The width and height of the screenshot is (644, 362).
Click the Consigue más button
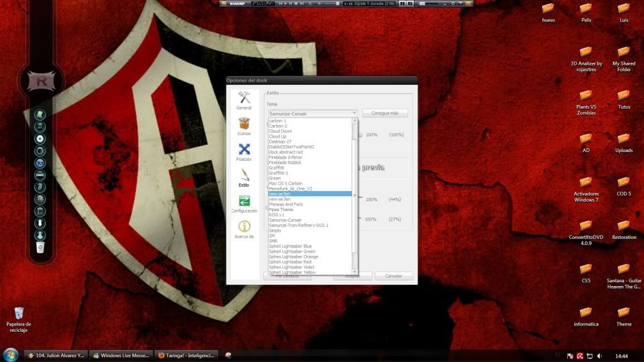[385, 113]
